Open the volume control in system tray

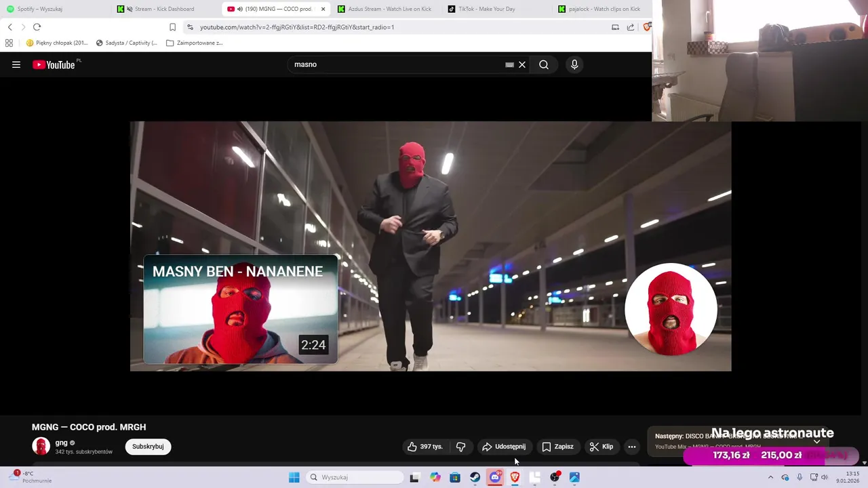click(x=824, y=477)
